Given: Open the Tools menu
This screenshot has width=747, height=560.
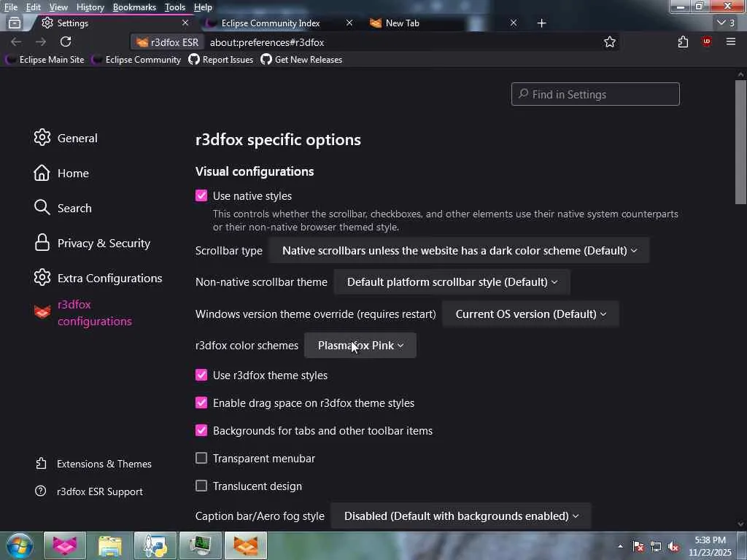Looking at the screenshot, I should click(175, 7).
